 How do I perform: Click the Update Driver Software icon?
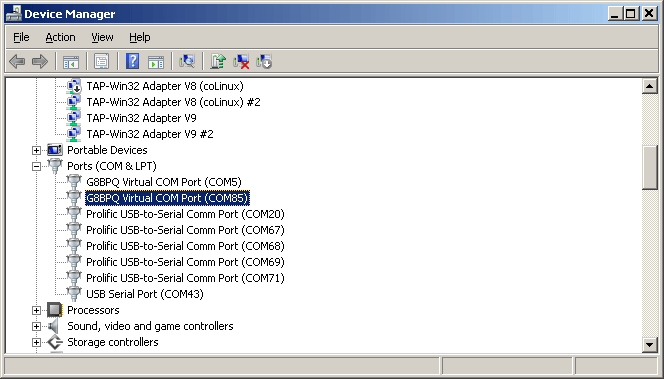(x=219, y=62)
